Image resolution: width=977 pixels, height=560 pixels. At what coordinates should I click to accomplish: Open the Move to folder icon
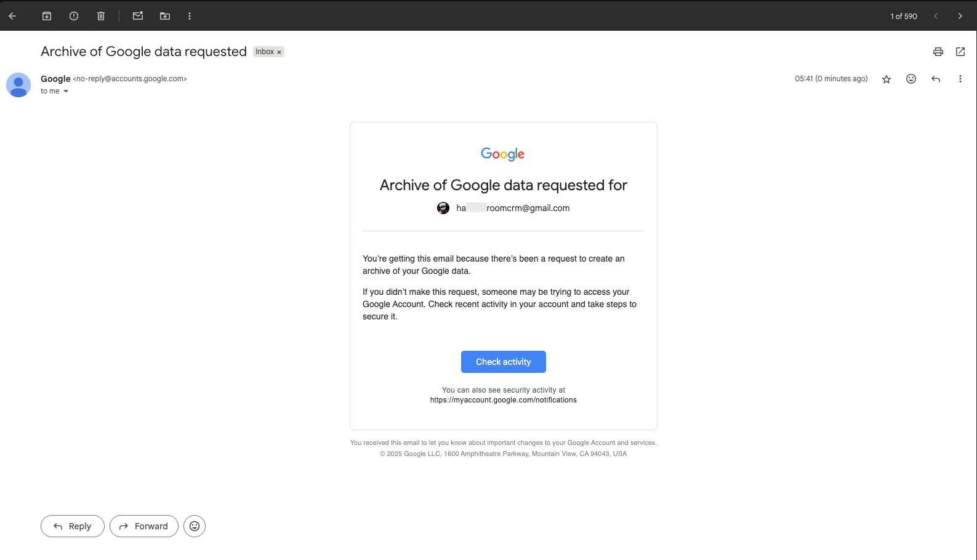click(165, 16)
